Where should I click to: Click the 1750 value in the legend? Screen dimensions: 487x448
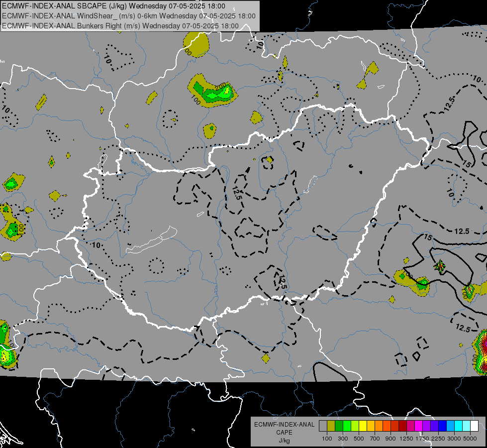(422, 439)
